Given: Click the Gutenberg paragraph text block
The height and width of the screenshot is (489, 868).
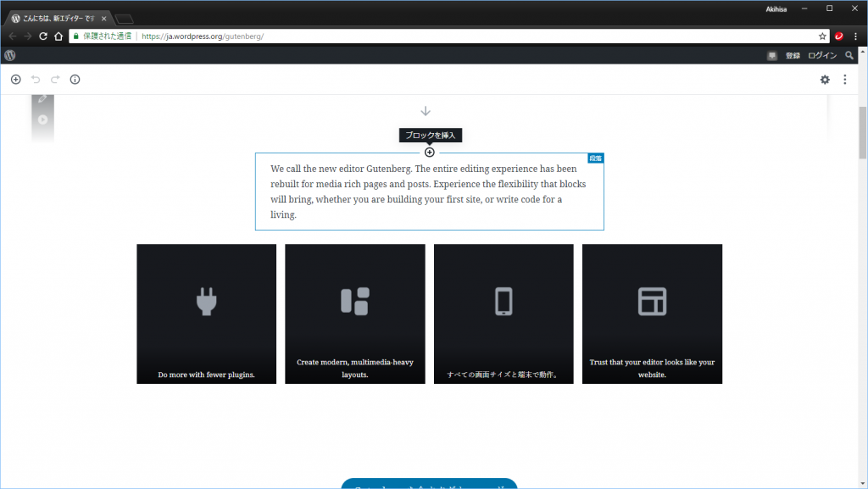Looking at the screenshot, I should click(x=429, y=192).
